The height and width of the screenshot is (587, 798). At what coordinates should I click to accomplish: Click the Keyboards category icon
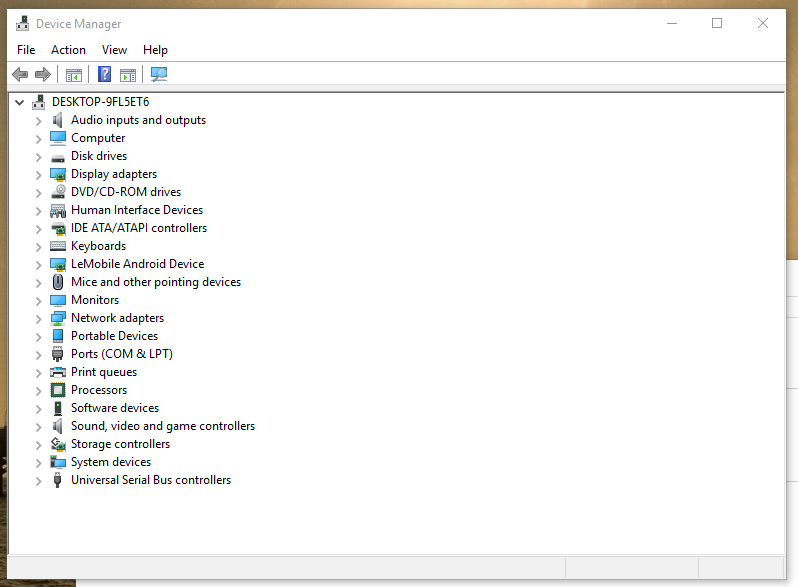58,246
